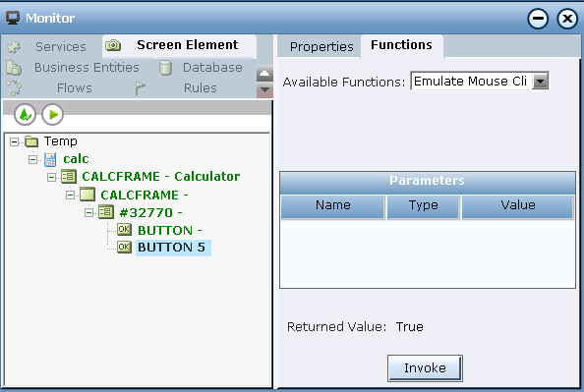This screenshot has height=392, width=584.
Task: Open the Available Functions dropdown
Action: [541, 82]
